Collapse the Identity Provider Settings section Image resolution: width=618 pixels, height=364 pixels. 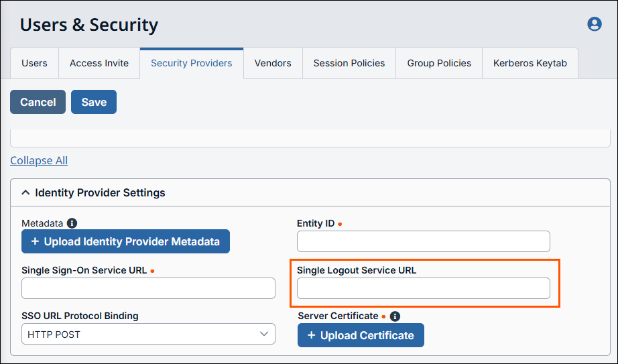click(x=26, y=193)
